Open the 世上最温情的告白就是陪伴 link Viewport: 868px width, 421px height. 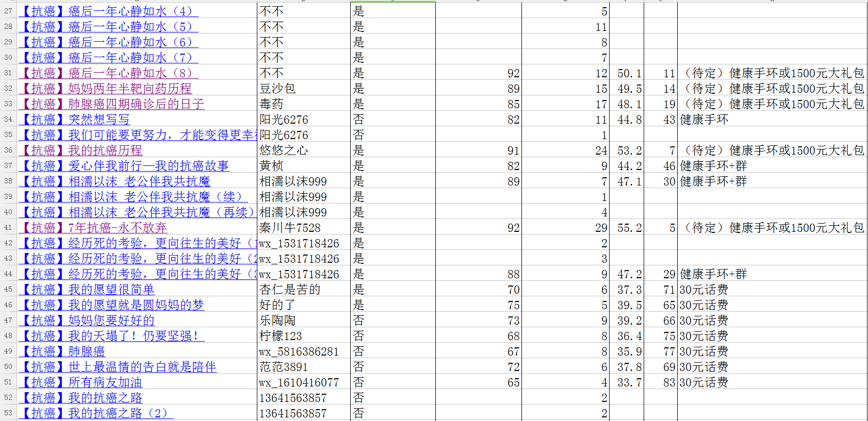coord(118,367)
